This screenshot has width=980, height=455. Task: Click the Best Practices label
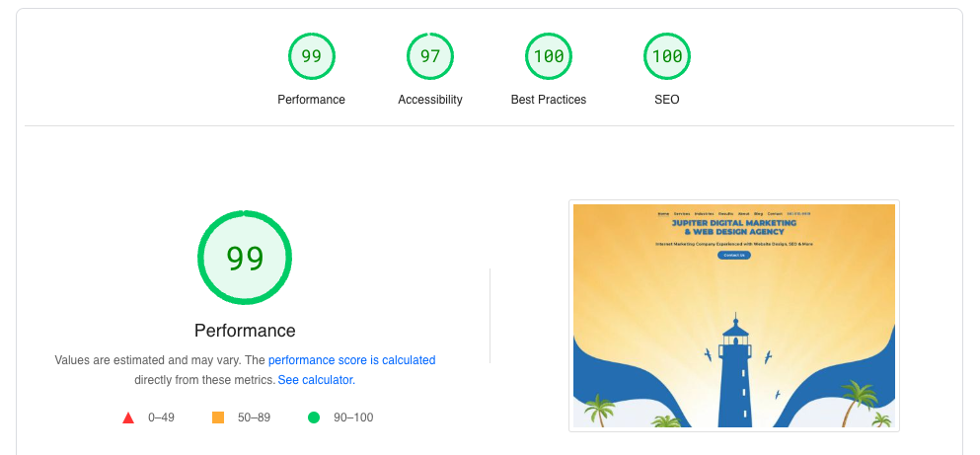click(x=549, y=100)
